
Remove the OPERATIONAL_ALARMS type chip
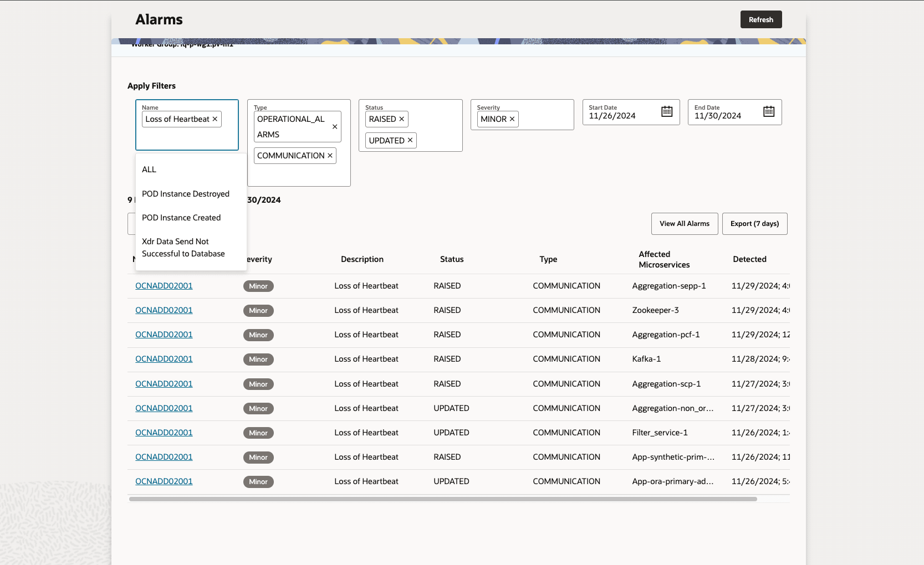[335, 127]
